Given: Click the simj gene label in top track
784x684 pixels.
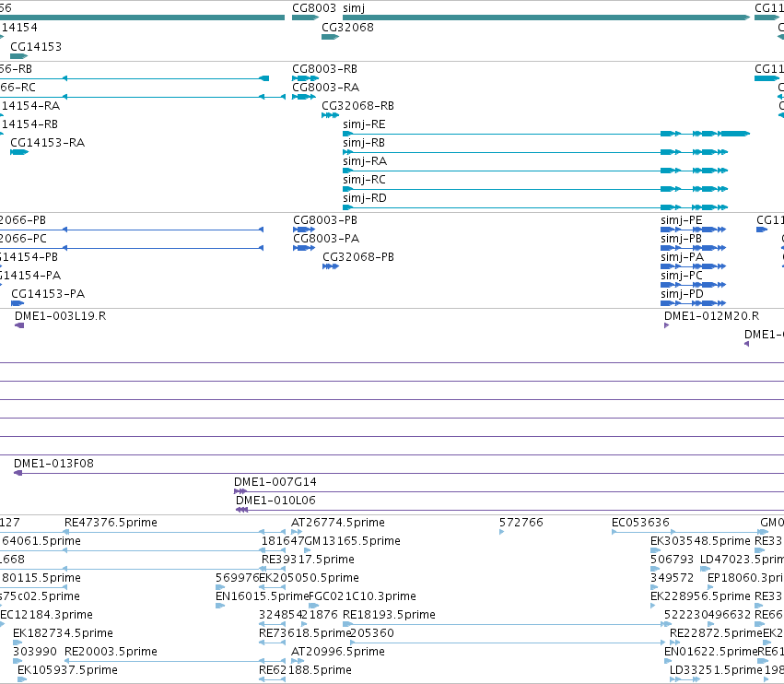Looking at the screenshot, I should [x=354, y=8].
